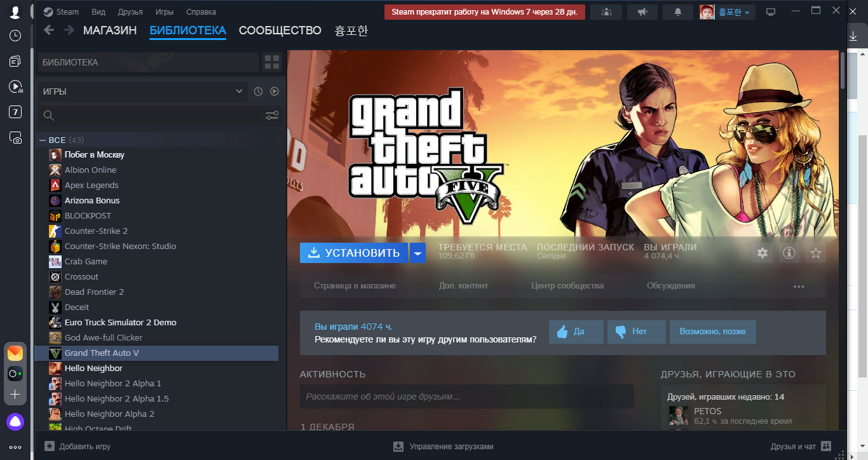
Task: Toggle the ready-to-play filter icon
Action: click(x=275, y=91)
